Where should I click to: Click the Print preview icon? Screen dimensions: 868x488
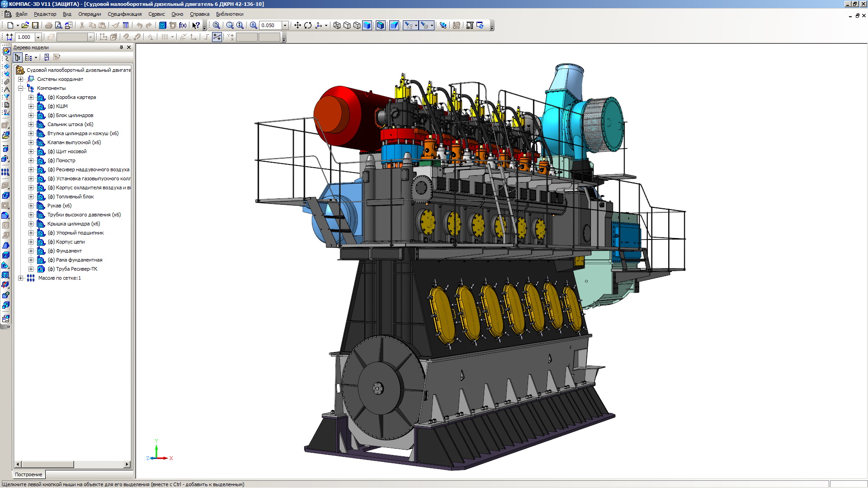click(x=58, y=25)
